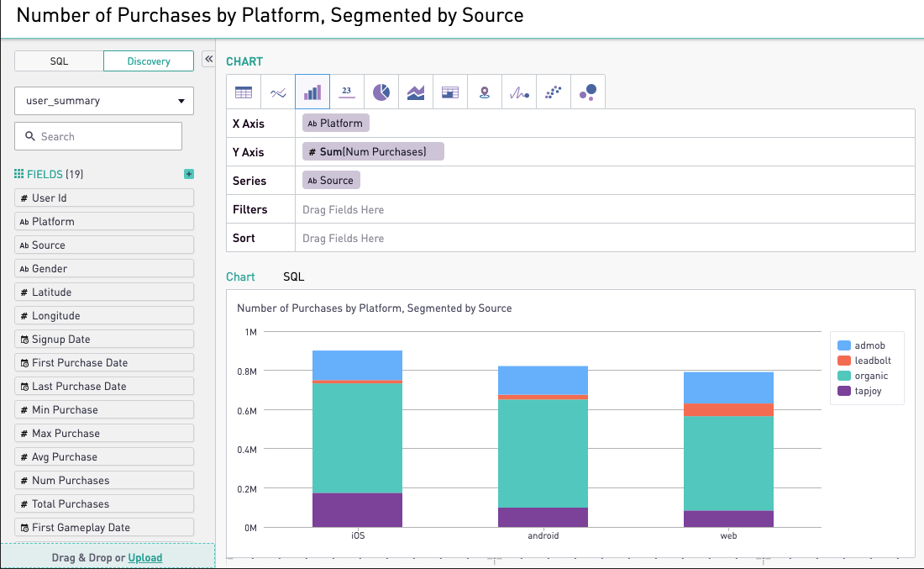Open the user_summary table dropdown
The image size is (924, 569).
pyautogui.click(x=104, y=101)
